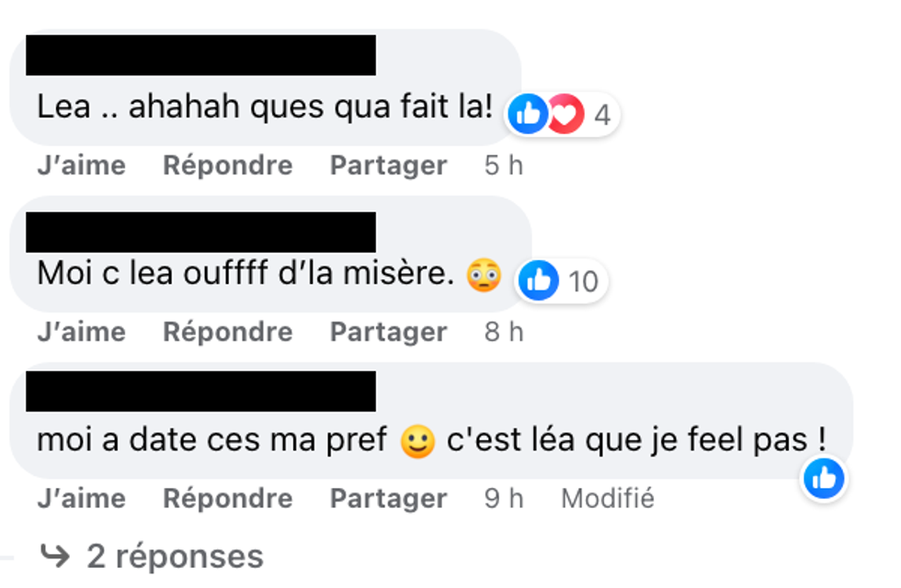Click the reply arrow icon beside 2 réponses
This screenshot has width=901, height=588.
coord(56,556)
